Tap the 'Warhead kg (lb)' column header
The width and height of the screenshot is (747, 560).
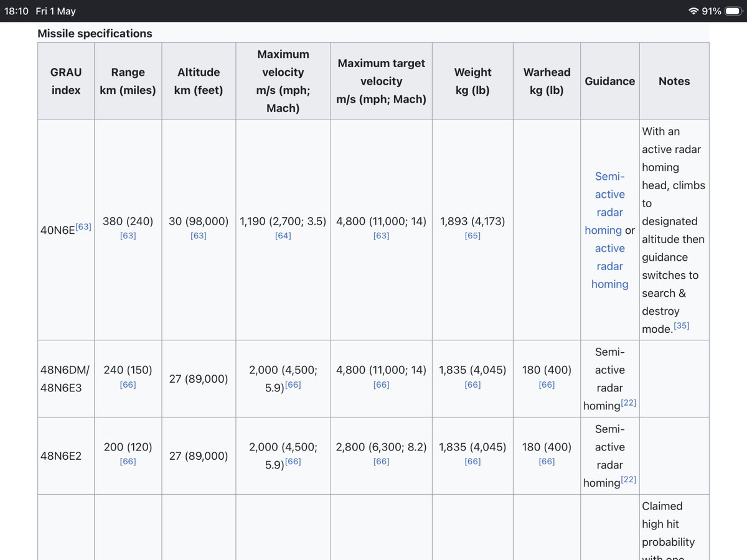(x=547, y=81)
